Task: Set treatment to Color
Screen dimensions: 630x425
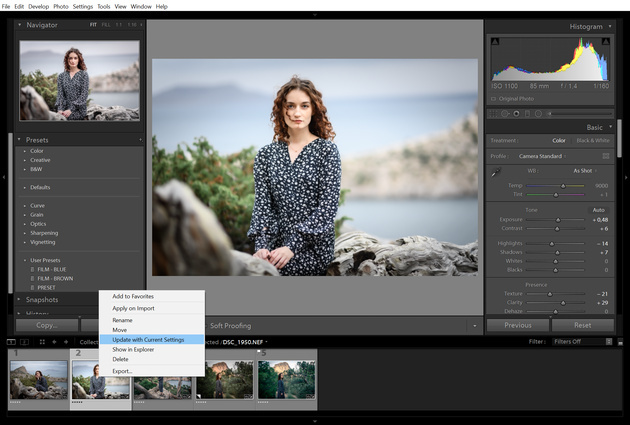Action: tap(558, 141)
